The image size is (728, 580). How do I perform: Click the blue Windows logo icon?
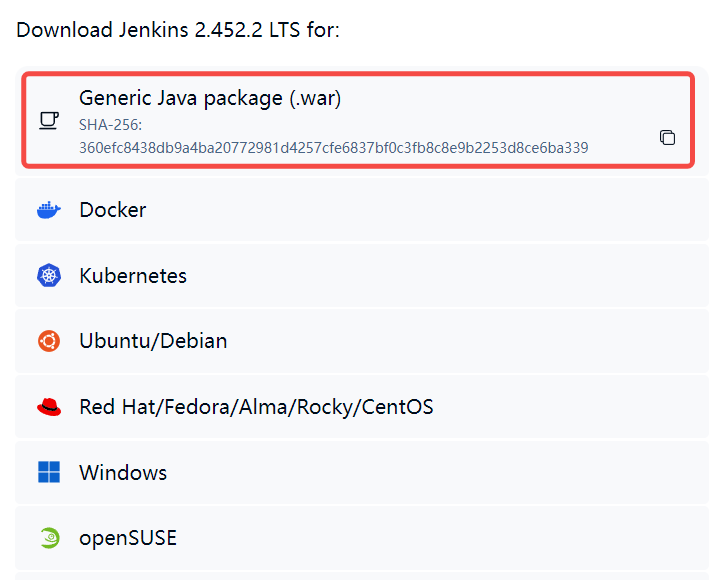(48, 472)
